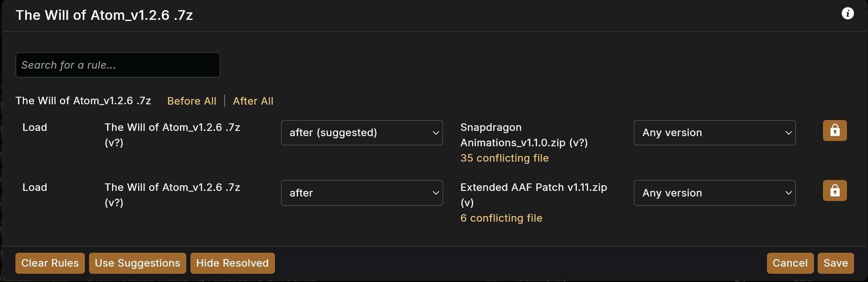This screenshot has height=282, width=868.
Task: View the 35 conflicting file link
Action: pyautogui.click(x=504, y=158)
